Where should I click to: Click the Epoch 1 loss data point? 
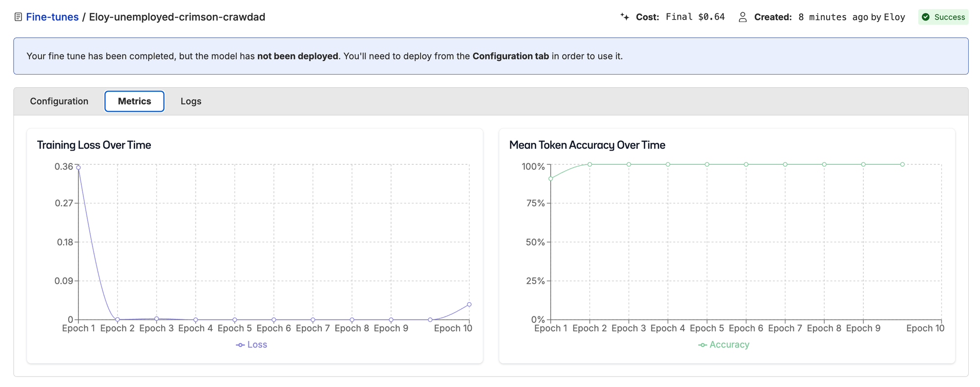78,168
